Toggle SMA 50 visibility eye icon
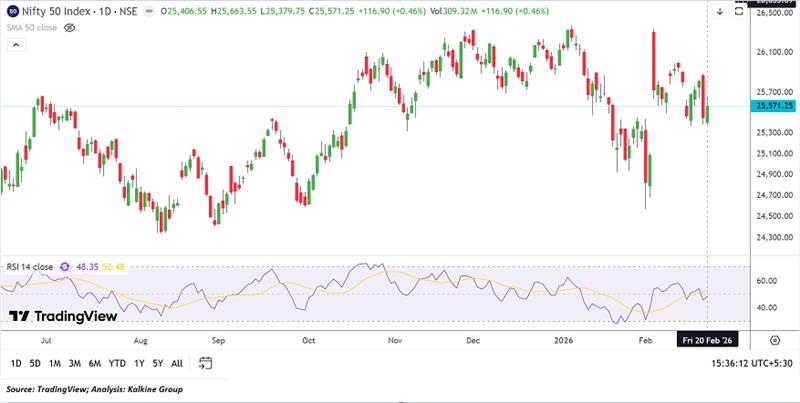This screenshot has height=403, width=800. click(70, 28)
